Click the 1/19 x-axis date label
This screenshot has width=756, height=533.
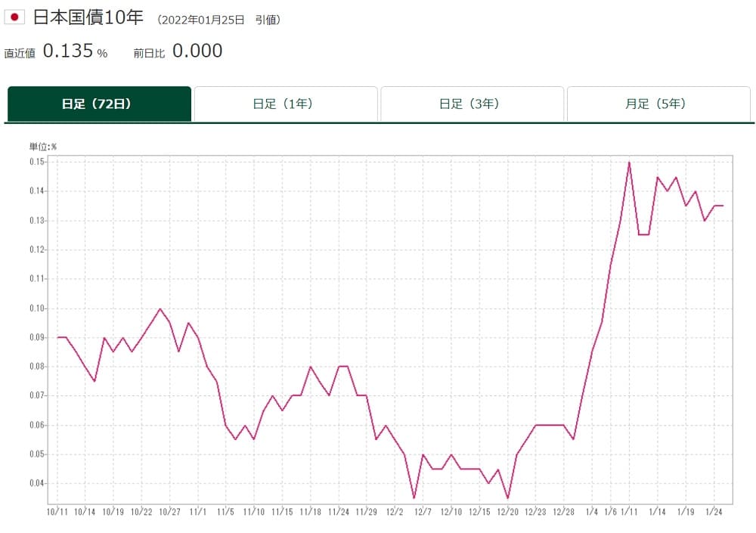686,512
